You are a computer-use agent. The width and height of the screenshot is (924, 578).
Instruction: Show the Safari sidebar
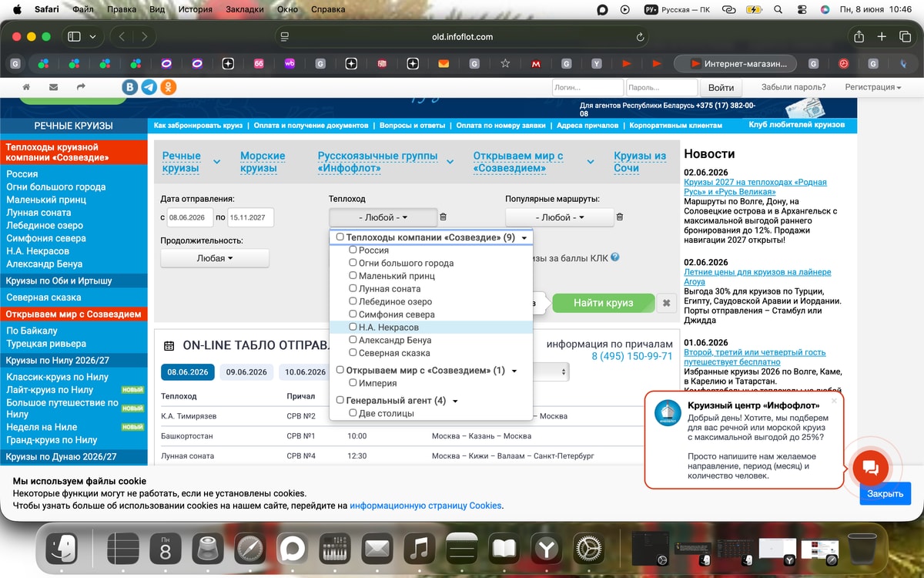75,36
